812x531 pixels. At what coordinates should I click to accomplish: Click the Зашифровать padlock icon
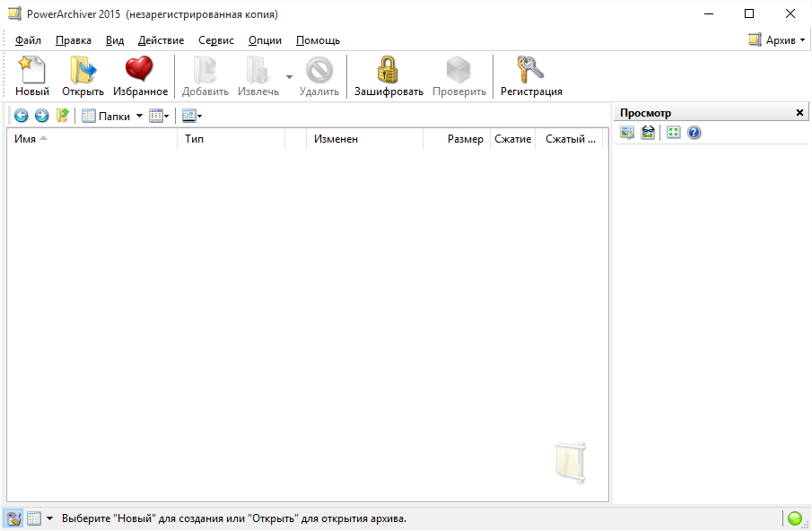[389, 76]
